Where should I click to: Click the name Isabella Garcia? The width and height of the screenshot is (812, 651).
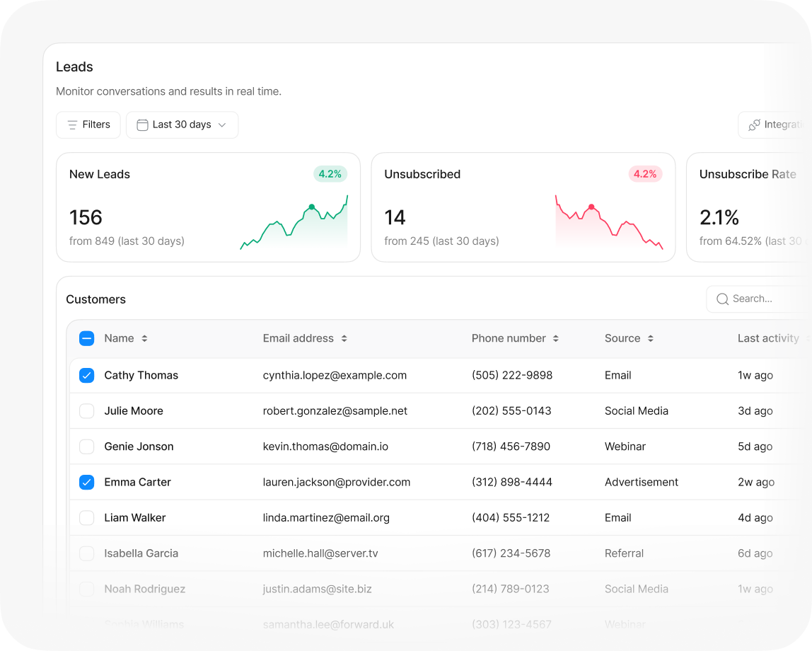(141, 553)
